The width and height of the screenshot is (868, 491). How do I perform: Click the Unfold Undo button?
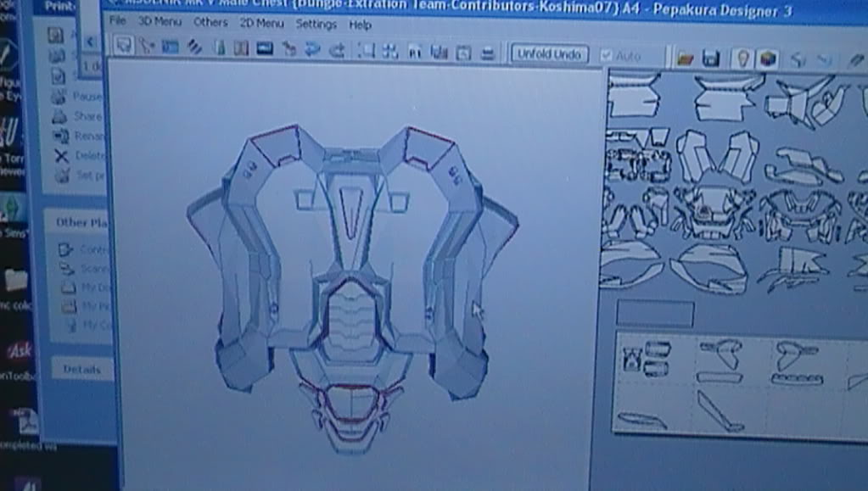(x=549, y=54)
